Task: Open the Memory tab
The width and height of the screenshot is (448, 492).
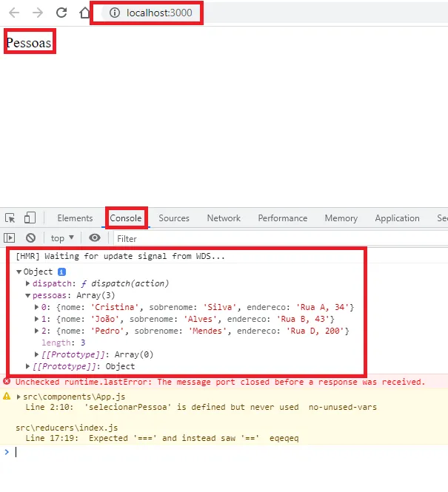Action: 341,218
